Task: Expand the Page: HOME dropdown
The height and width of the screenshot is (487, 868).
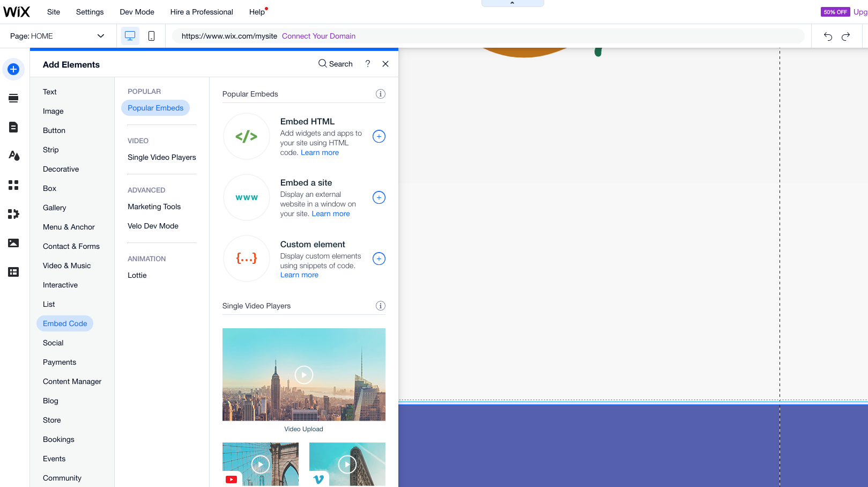Action: [x=57, y=36]
